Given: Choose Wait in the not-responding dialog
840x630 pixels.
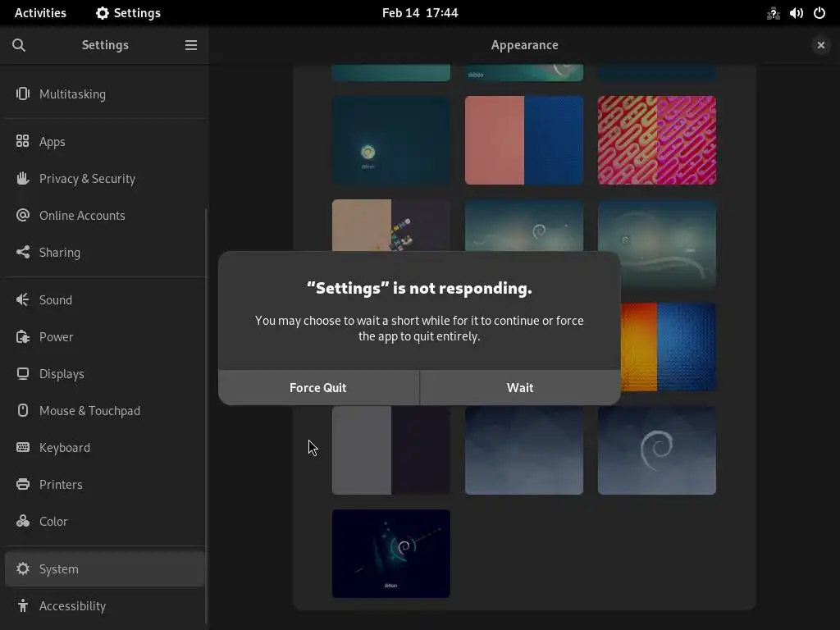Looking at the screenshot, I should click(520, 387).
